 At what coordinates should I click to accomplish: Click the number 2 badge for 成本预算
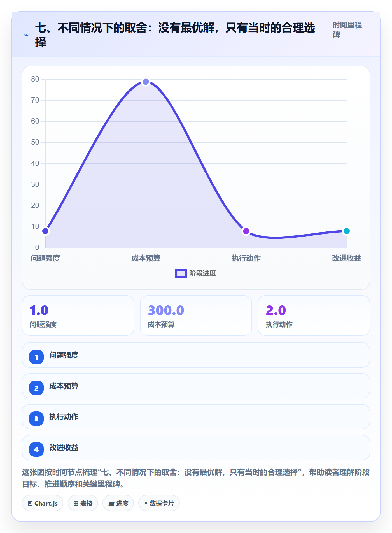[36, 388]
